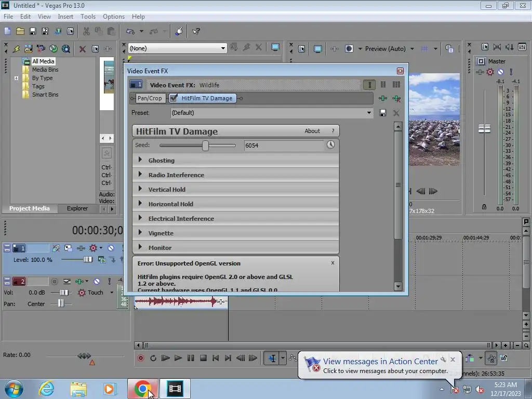Image resolution: width=532 pixels, height=399 pixels.
Task: Select the Media Bins folder
Action: tap(45, 70)
